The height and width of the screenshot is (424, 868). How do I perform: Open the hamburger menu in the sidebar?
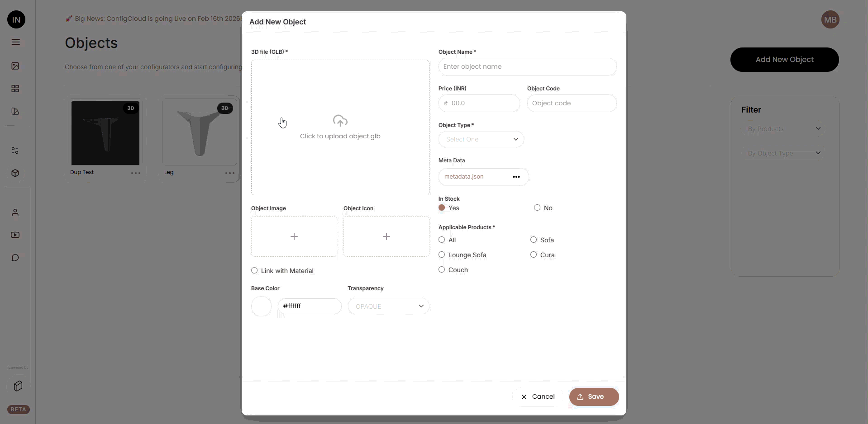pyautogui.click(x=16, y=42)
